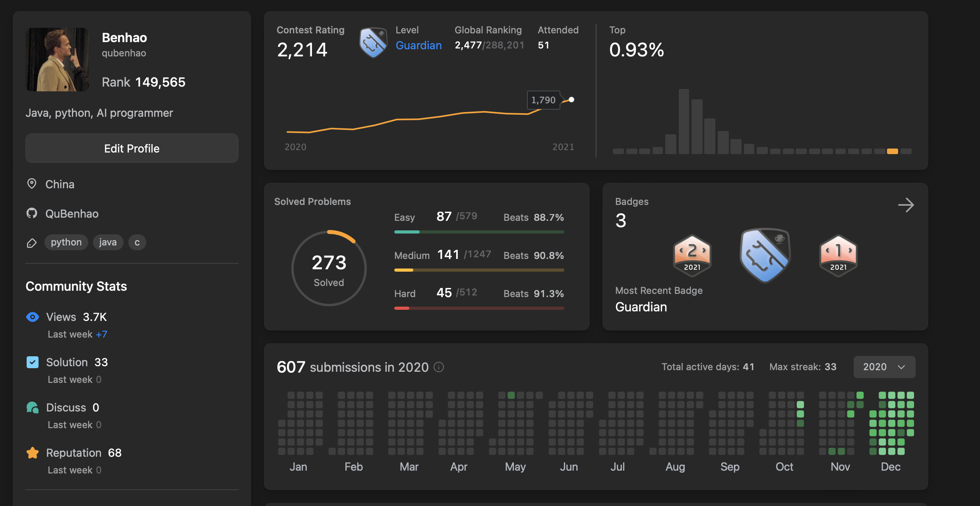Screen dimensions: 980x506
Task: Open the 2020 year dropdown
Action: point(884,367)
